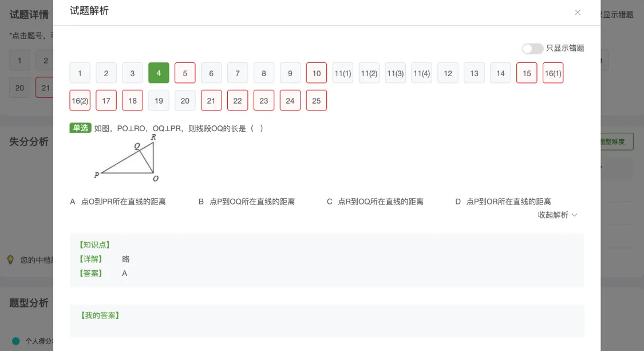View wrong question 10
This screenshot has width=644, height=351.
tap(316, 73)
